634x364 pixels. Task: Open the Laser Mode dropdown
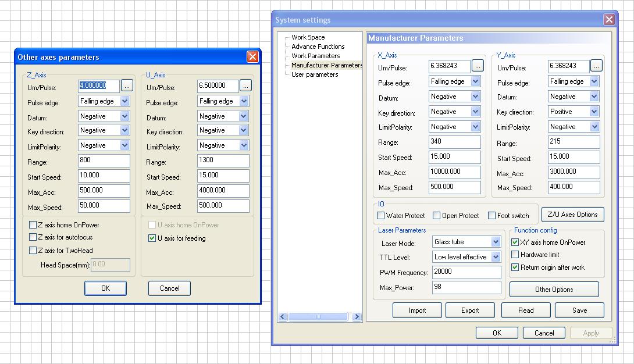click(496, 242)
